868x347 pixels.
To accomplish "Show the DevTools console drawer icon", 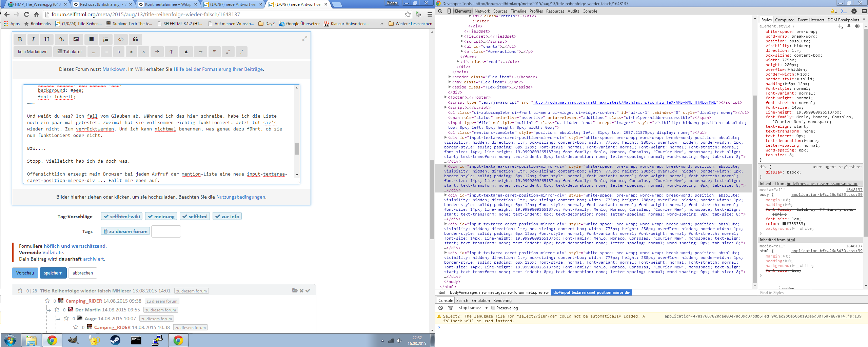I will tap(844, 11).
